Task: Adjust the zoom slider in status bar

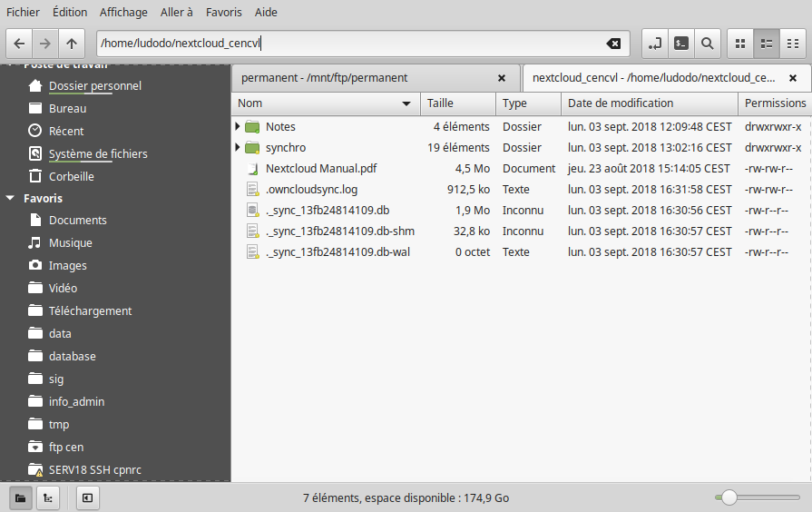Action: (728, 497)
